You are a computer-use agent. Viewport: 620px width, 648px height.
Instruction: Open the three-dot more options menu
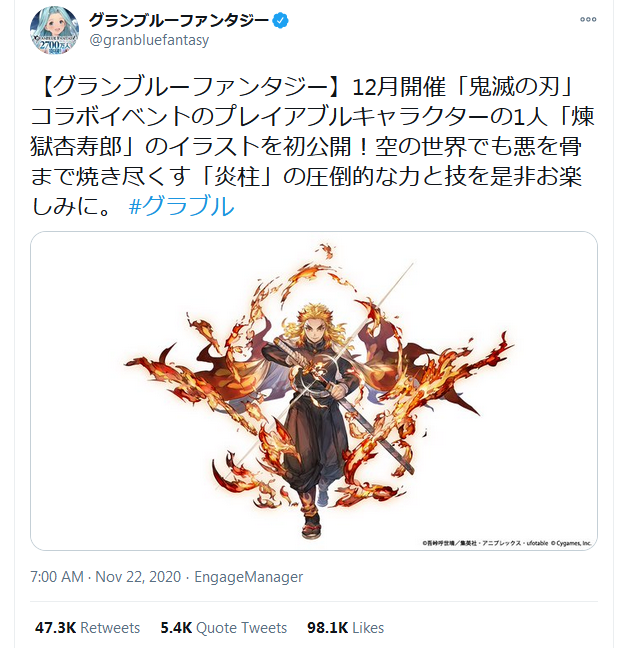[588, 19]
